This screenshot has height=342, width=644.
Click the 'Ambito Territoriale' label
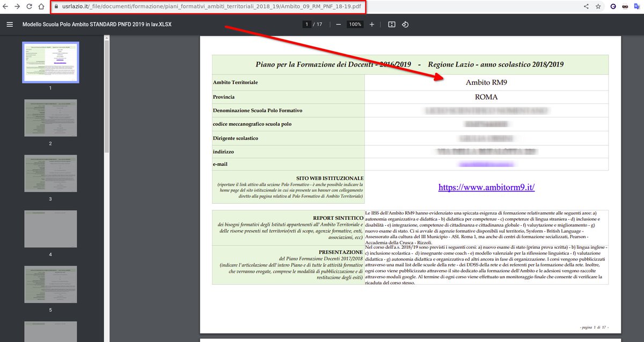coord(236,82)
